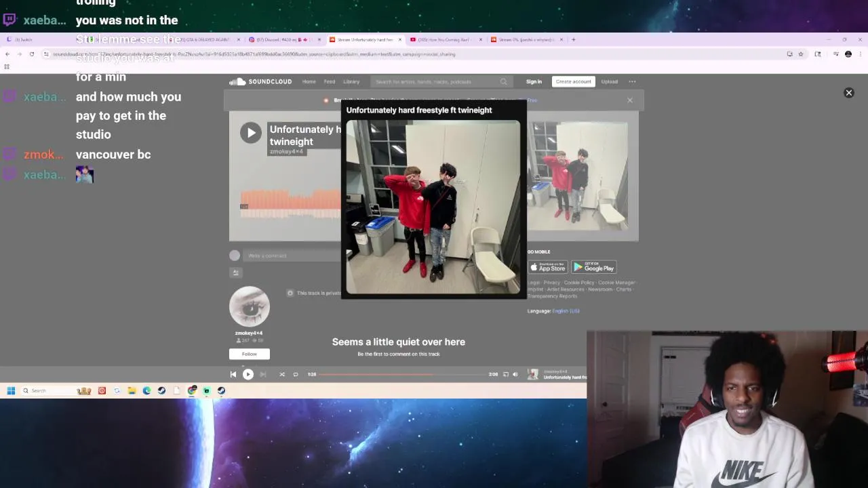The image size is (868, 488).
Task: Skip to next track in the player bar
Action: coord(263,374)
